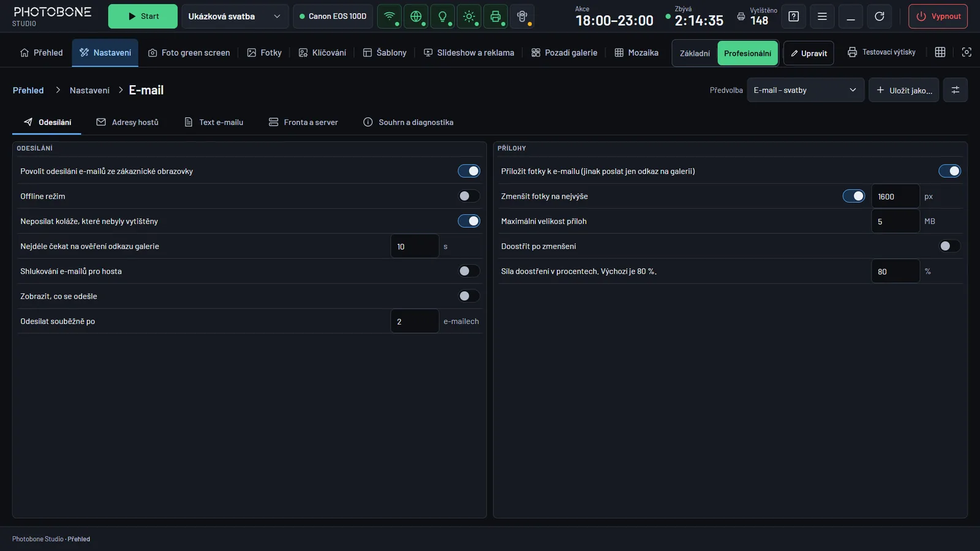The image size is (980, 551).
Task: Click Přehled breadcrumb link
Action: [28, 90]
